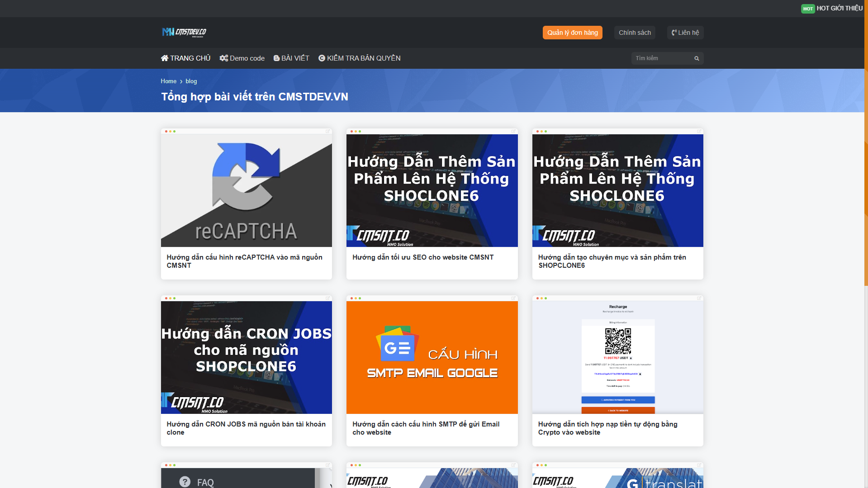This screenshot has height=488, width=868.
Task: Click Home in the breadcrumb
Action: click(x=168, y=81)
